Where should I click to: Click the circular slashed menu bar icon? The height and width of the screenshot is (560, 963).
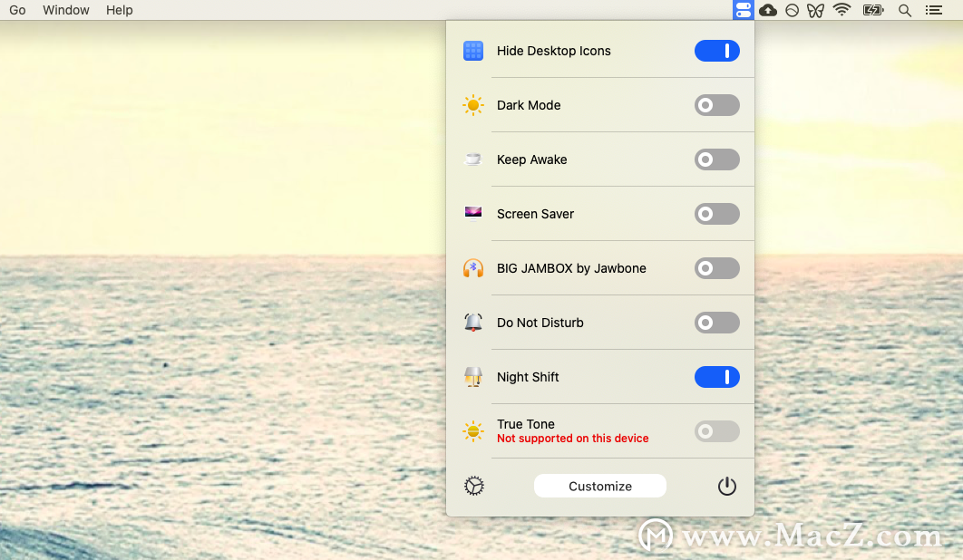point(793,11)
